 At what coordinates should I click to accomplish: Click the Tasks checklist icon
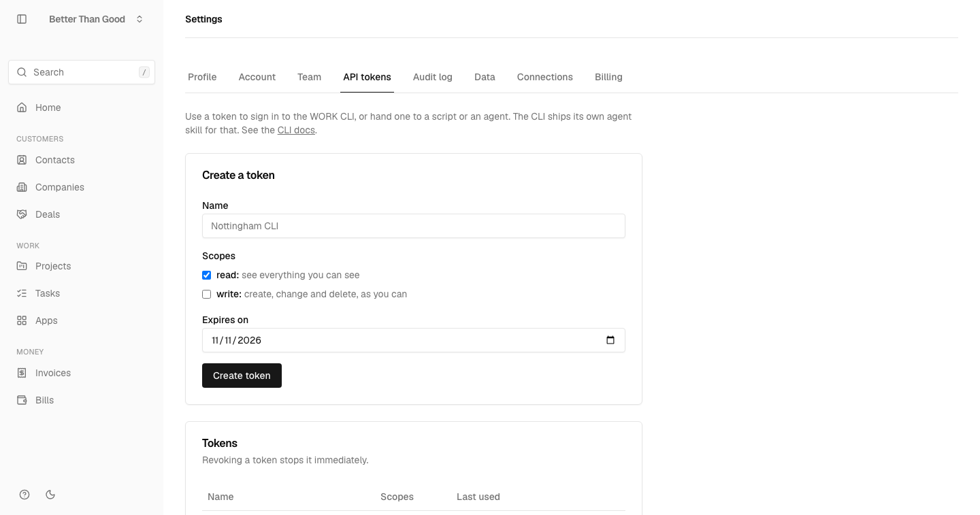[22, 293]
